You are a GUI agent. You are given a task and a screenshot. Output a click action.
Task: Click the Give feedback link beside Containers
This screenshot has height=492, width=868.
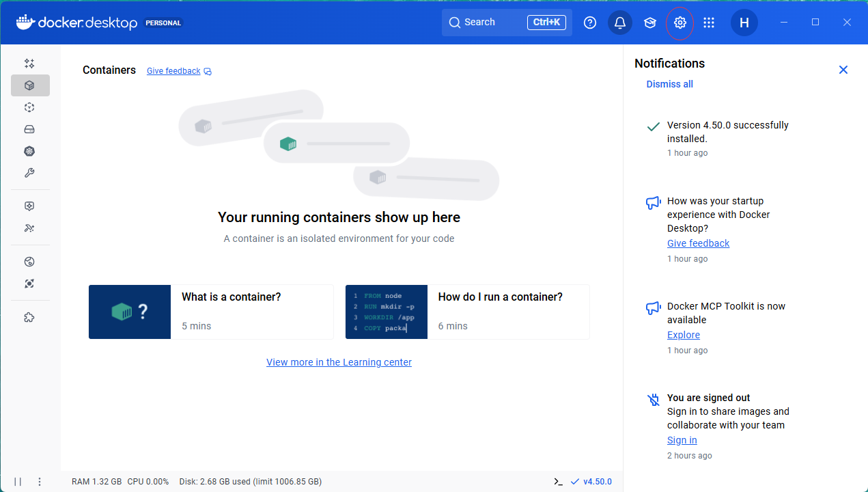pos(179,71)
